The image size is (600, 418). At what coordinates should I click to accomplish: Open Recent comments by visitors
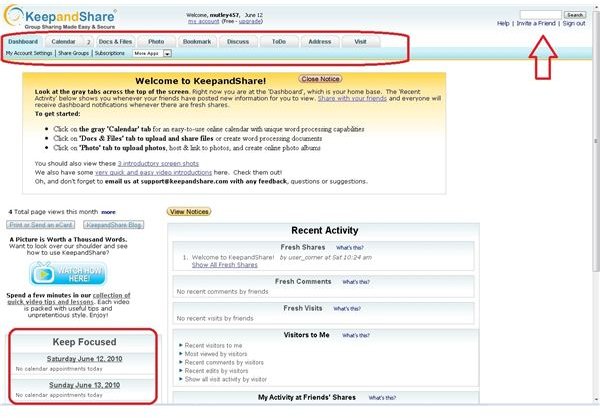pos(224,362)
